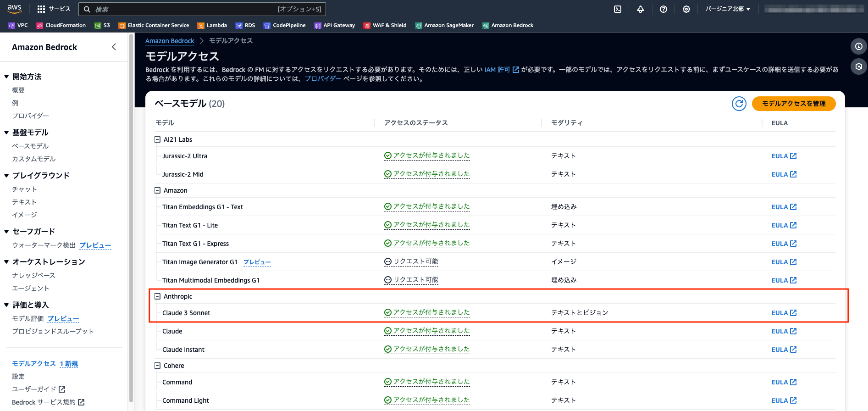Click the side navigation scrollbar
The image size is (868, 411).
(131, 218)
